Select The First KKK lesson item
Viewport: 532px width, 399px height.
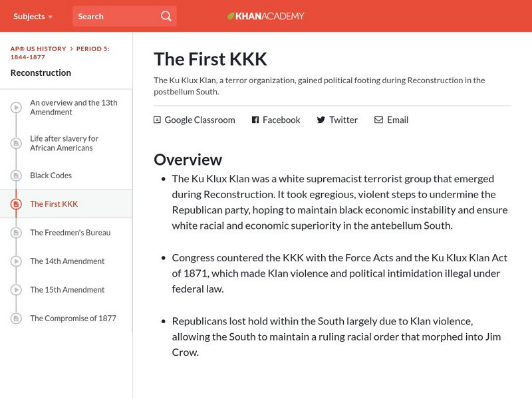click(x=54, y=204)
